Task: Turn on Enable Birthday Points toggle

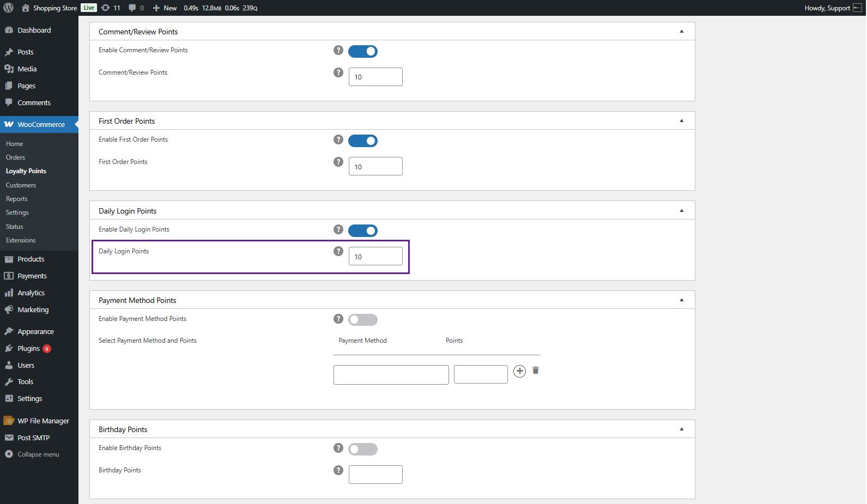Action: [363, 449]
